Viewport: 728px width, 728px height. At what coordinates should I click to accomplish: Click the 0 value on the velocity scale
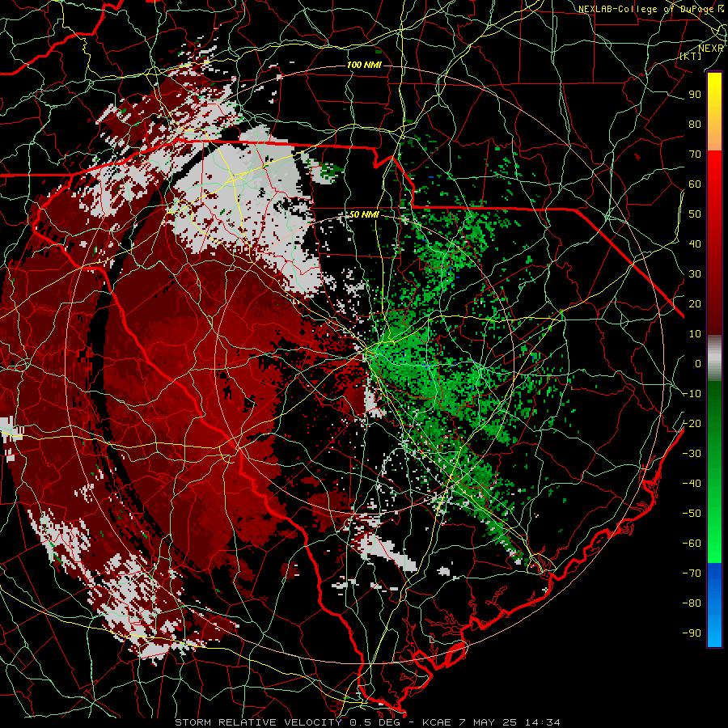[698, 363]
